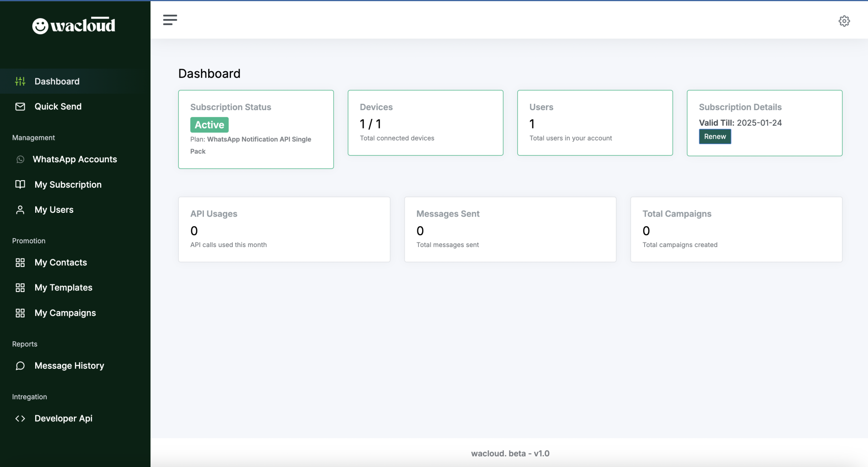Go to Quick Send page
This screenshot has width=868, height=467.
(58, 106)
